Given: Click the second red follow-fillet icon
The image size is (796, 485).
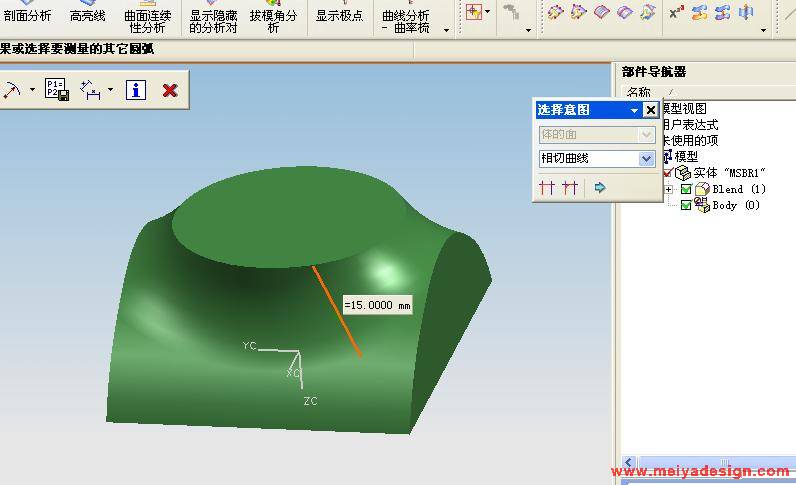Looking at the screenshot, I should coord(570,188).
